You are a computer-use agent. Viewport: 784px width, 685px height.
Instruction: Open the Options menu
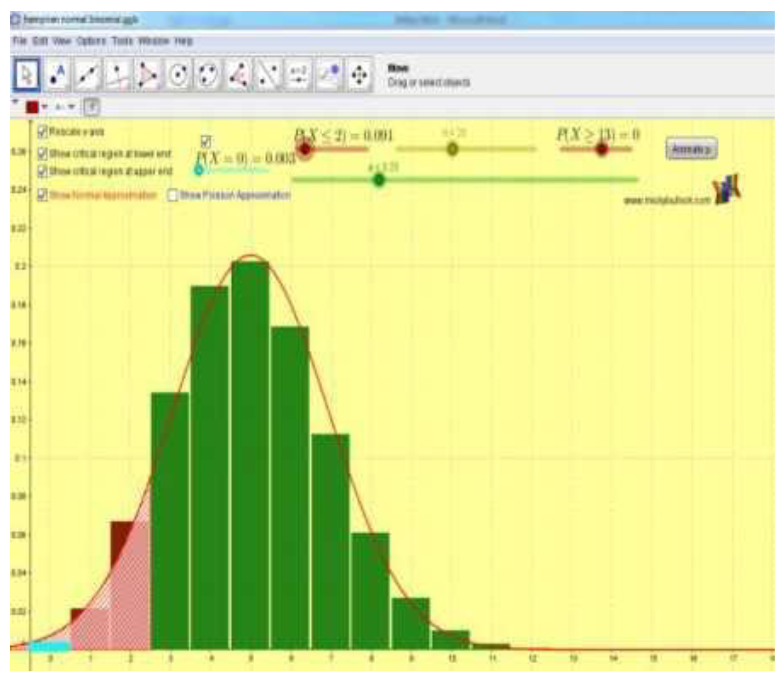tap(91, 41)
